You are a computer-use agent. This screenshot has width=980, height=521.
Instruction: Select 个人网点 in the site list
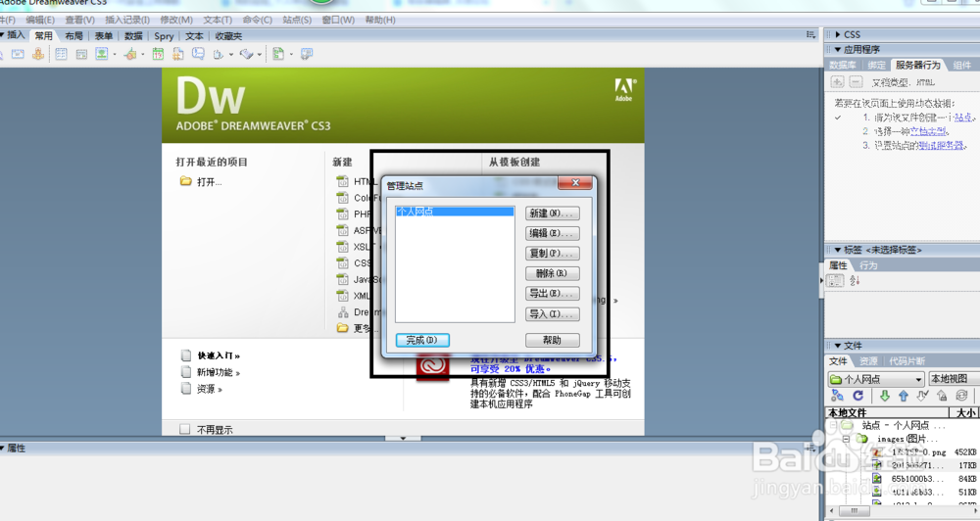click(455, 212)
